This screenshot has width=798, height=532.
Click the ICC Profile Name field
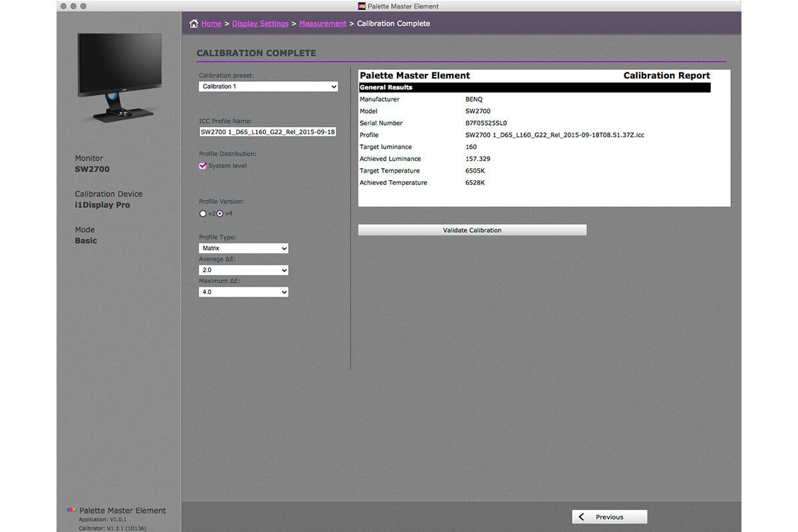tap(268, 132)
